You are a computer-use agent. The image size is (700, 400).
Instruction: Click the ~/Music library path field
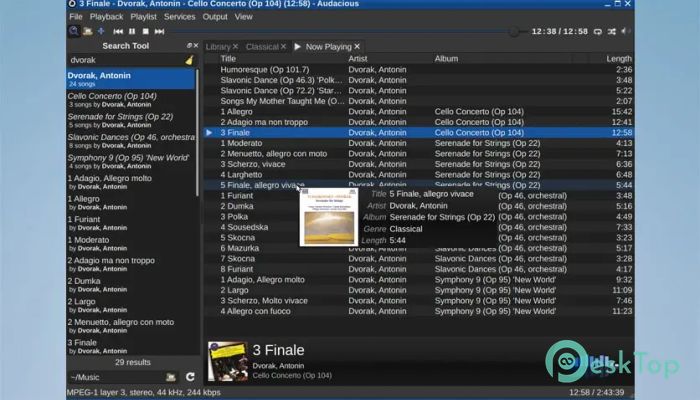coord(116,377)
